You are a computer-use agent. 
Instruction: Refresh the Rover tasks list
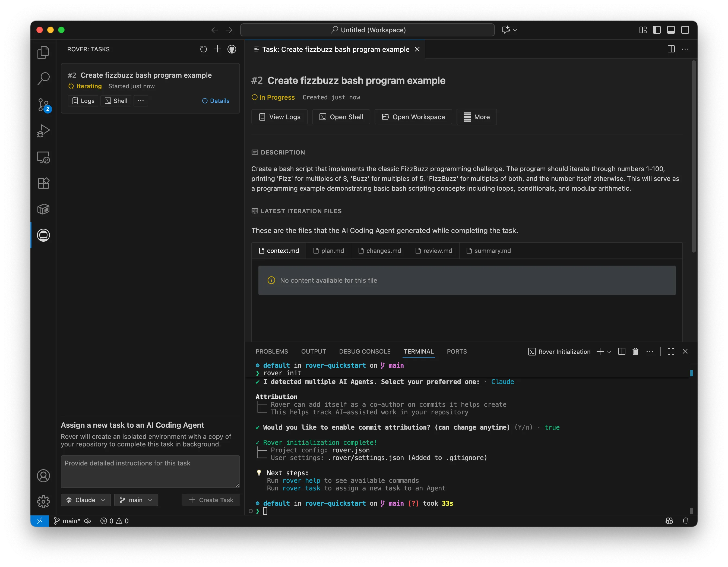pyautogui.click(x=203, y=49)
